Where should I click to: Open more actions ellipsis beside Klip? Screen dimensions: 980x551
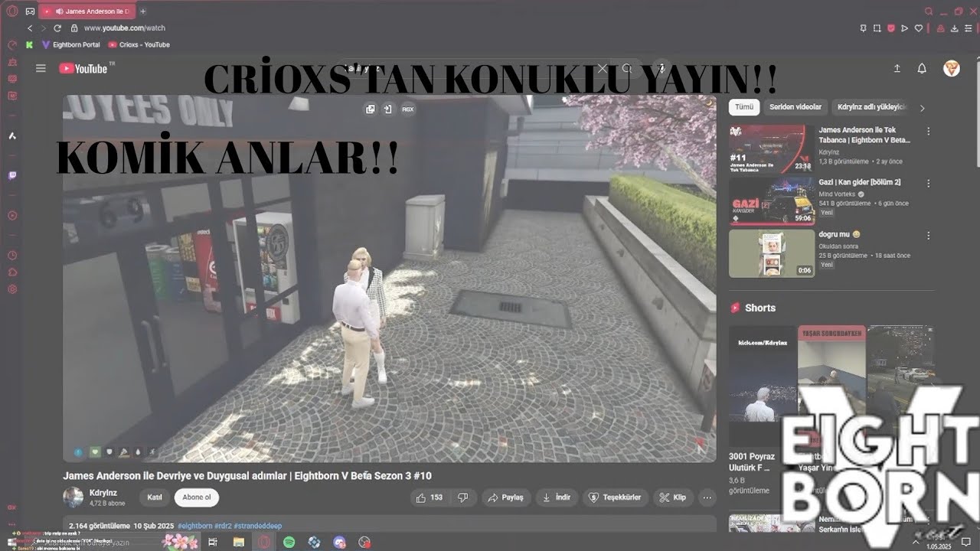tap(707, 497)
